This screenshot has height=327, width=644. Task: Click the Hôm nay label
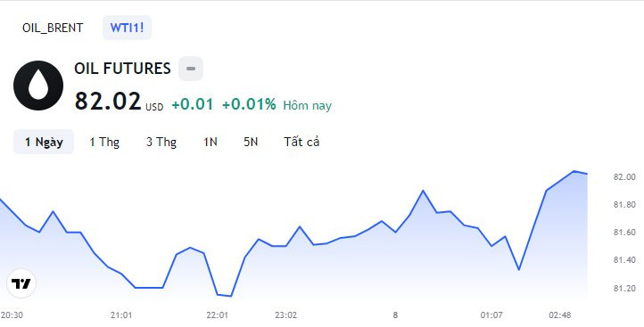[307, 106]
